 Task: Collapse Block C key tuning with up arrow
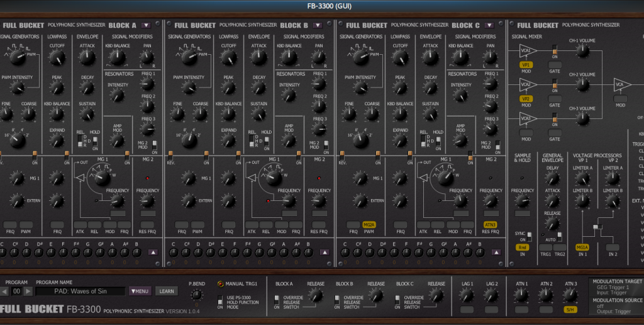coord(496,252)
